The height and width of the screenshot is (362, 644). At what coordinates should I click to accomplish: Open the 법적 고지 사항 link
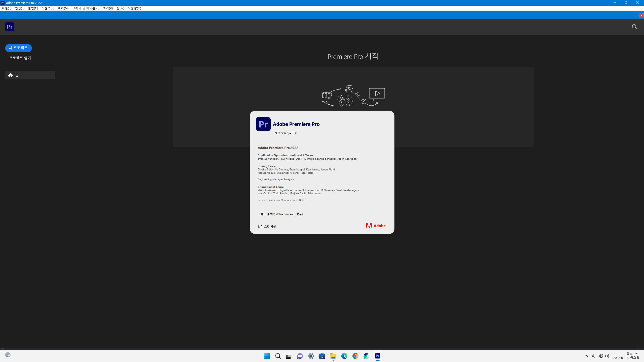pos(267,227)
